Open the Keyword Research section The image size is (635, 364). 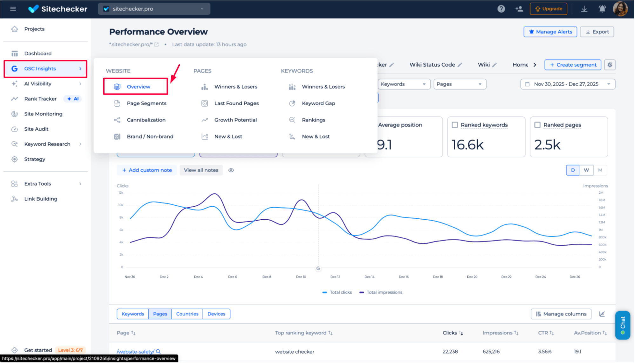click(x=47, y=144)
